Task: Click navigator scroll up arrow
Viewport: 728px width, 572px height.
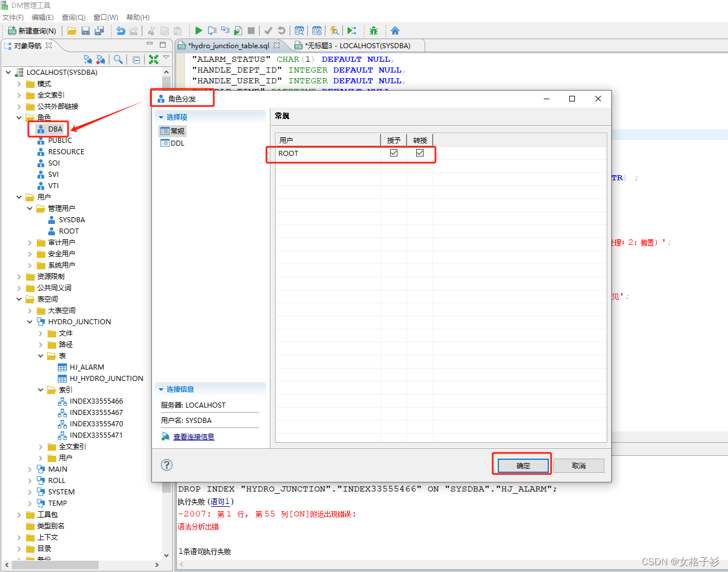Action: [x=166, y=72]
